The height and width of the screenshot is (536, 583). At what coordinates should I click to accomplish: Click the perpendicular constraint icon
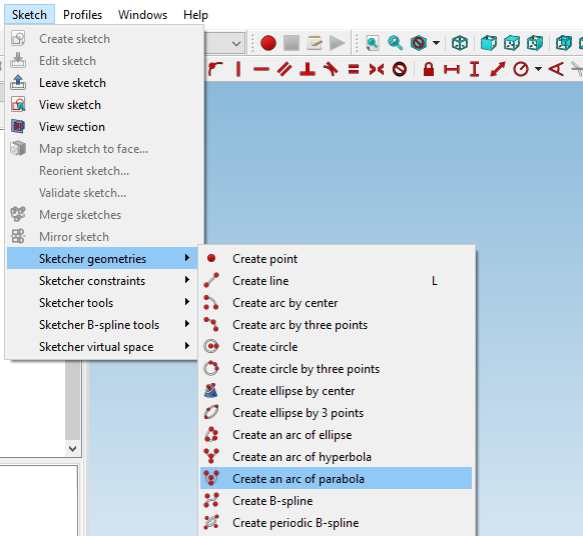point(307,69)
